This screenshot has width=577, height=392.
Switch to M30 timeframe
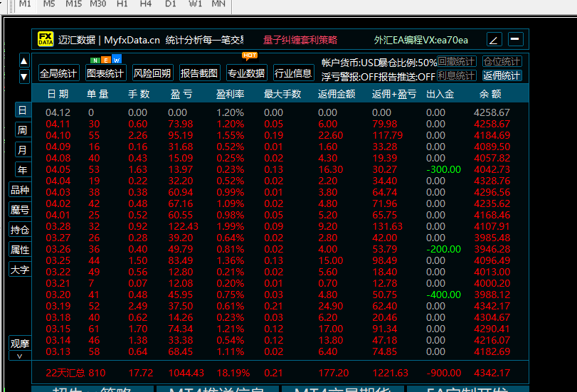[98, 4]
